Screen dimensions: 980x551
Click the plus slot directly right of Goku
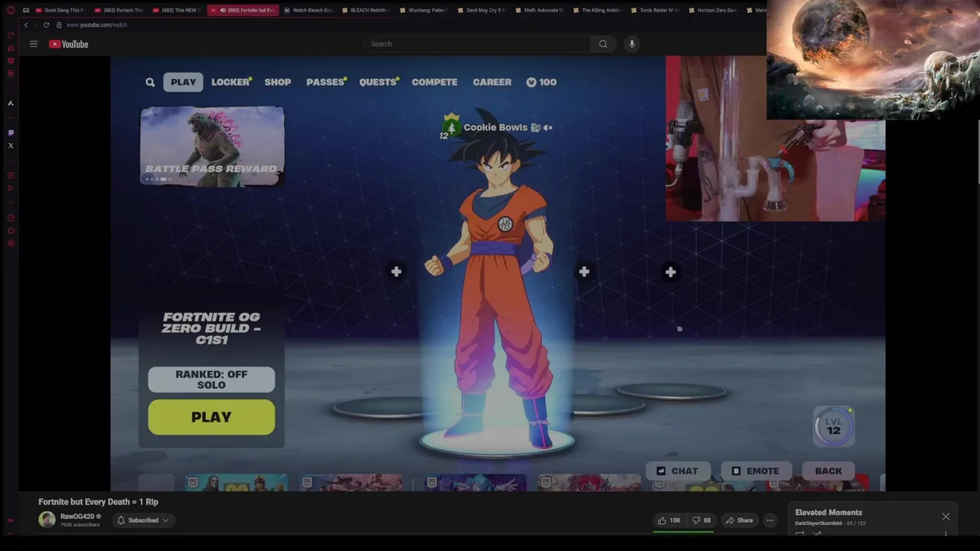coord(584,272)
